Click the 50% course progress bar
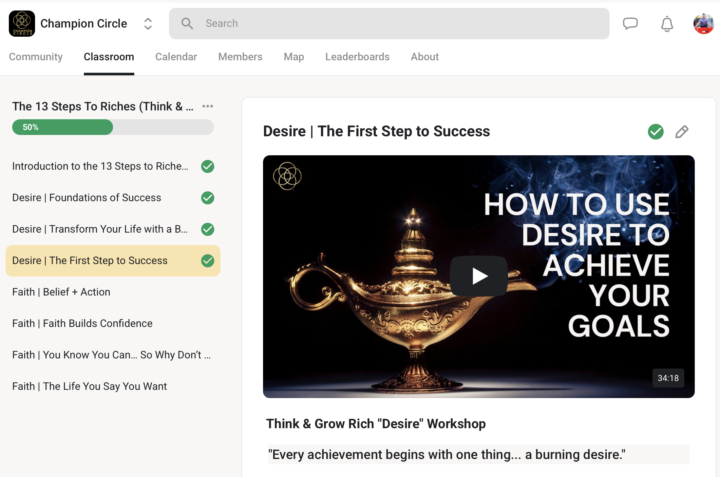 112,127
